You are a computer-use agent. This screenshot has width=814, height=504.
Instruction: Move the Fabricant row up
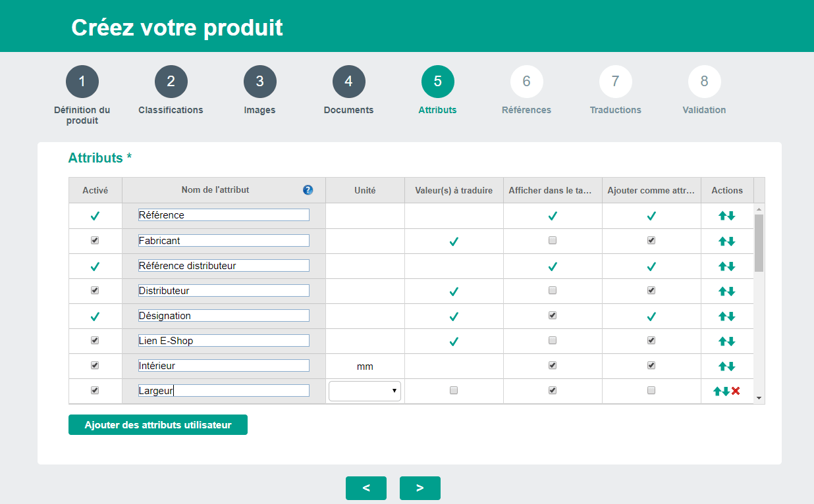click(x=722, y=241)
